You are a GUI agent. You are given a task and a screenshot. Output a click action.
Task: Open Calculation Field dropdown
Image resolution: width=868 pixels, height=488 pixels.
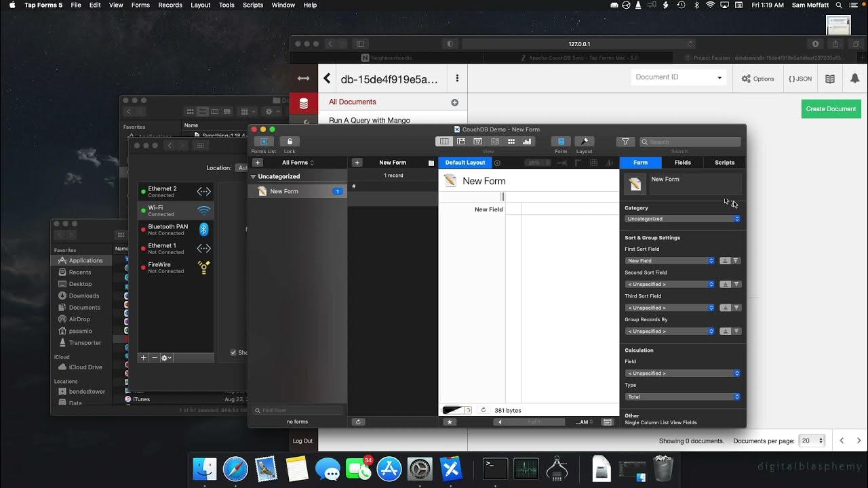pyautogui.click(x=682, y=373)
